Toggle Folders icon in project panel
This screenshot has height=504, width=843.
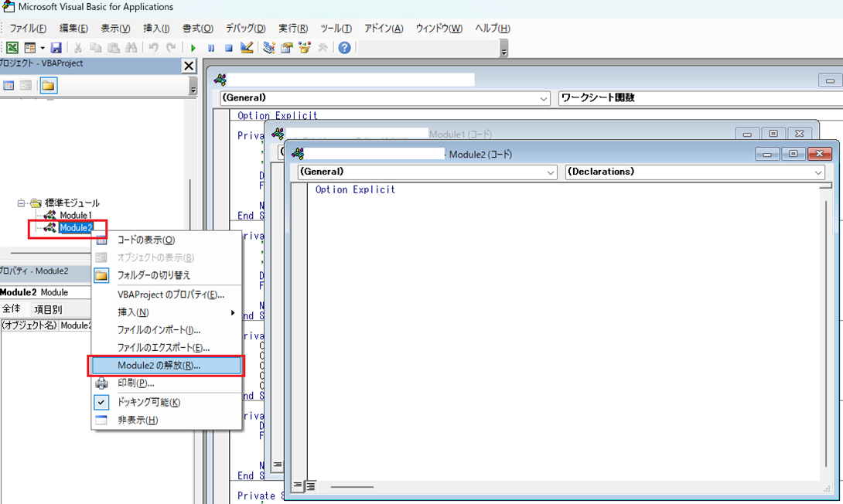pyautogui.click(x=49, y=86)
